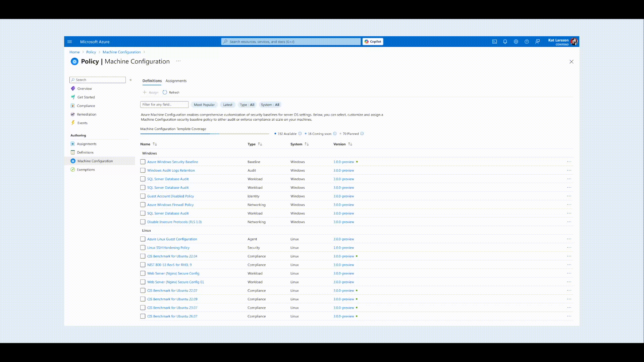This screenshot has width=644, height=362.
Task: Select the CIS Benchmark for Ubuntu 22.04 checkbox
Action: pyautogui.click(x=143, y=256)
